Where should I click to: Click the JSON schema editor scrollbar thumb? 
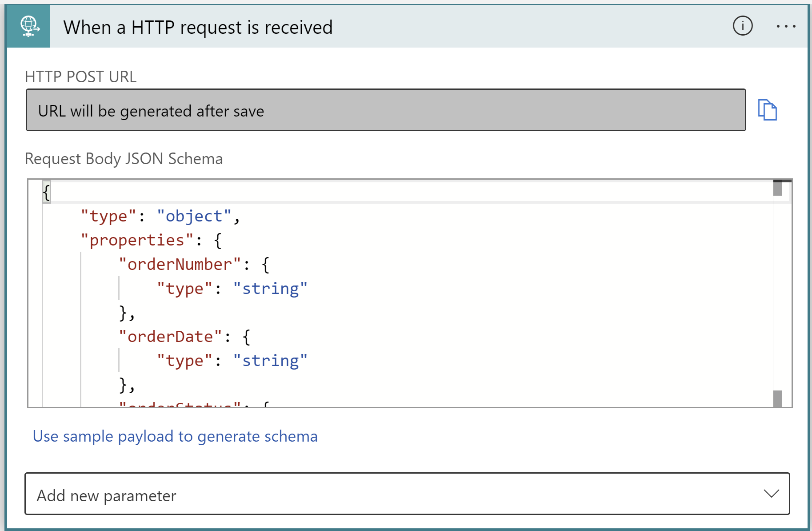[x=777, y=188]
